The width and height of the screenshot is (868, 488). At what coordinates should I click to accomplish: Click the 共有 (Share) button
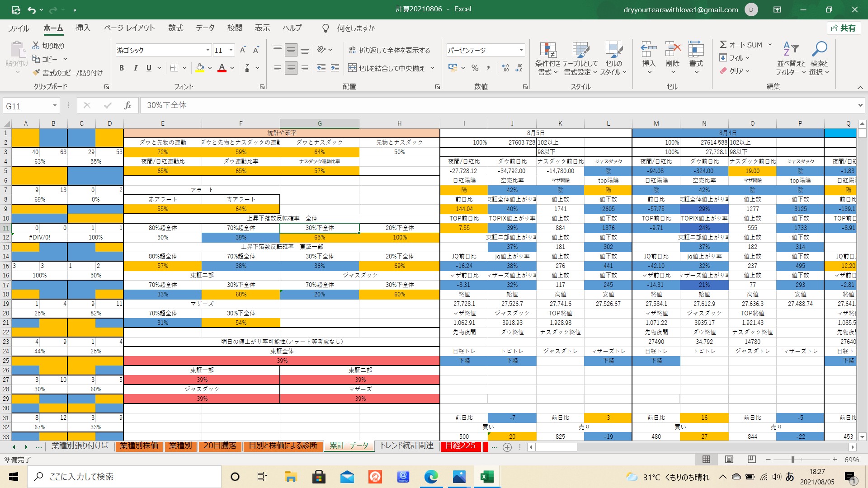tap(843, 28)
